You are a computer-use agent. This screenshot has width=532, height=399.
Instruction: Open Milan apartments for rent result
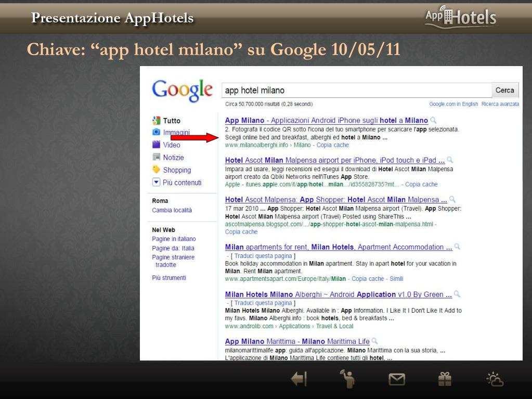[339, 247]
